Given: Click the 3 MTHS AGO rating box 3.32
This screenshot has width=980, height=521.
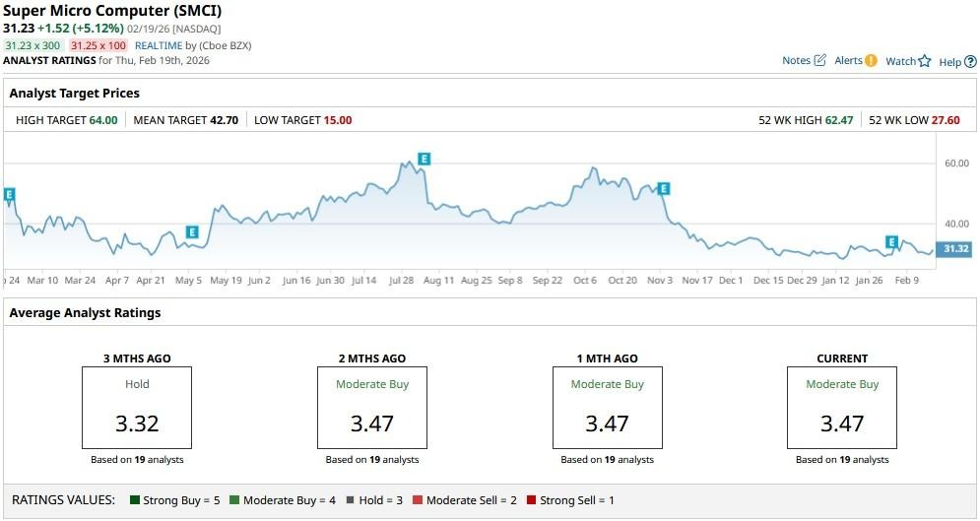Looking at the screenshot, I should [x=137, y=408].
